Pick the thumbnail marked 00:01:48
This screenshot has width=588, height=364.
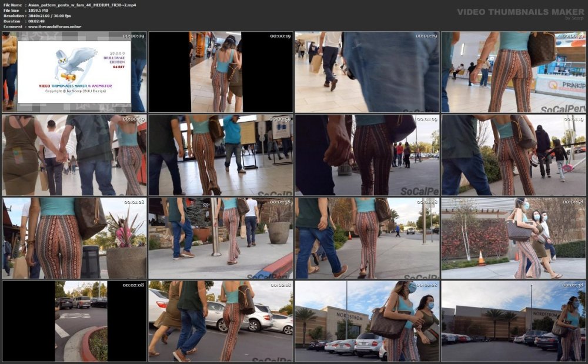pyautogui.click(x=367, y=238)
